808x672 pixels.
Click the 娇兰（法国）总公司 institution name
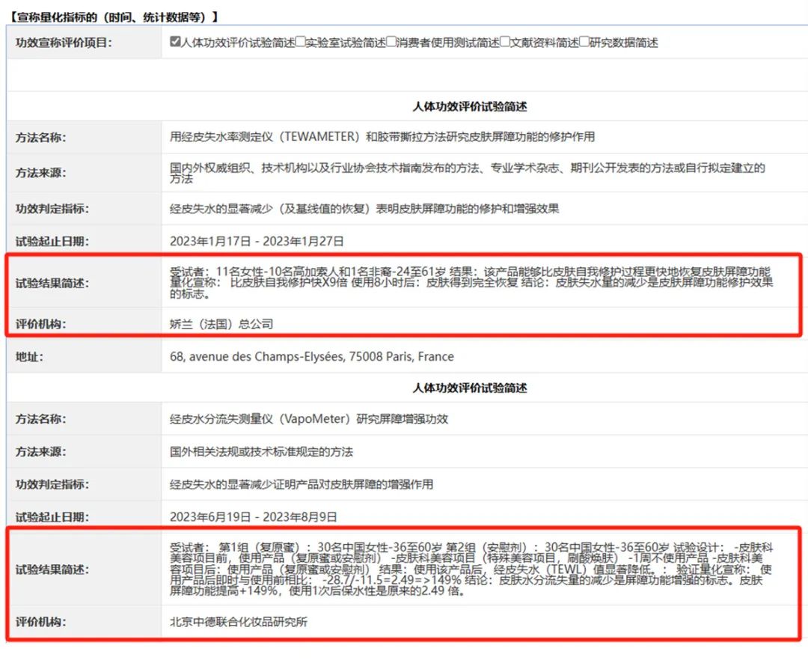221,324
